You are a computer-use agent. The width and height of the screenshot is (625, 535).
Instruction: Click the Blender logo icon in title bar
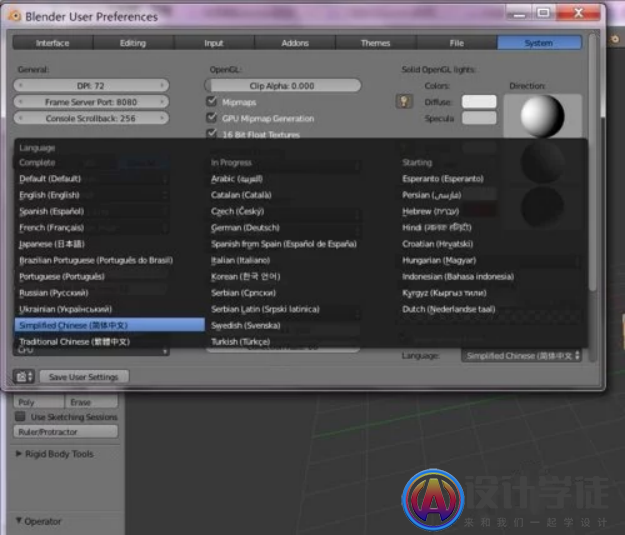(x=14, y=16)
